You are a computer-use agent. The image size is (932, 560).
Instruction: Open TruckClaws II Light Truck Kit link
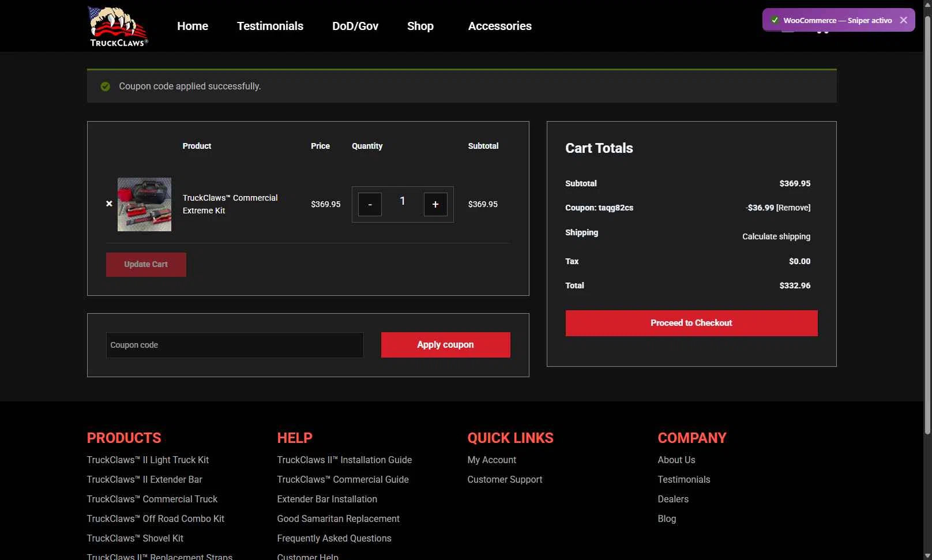(148, 460)
